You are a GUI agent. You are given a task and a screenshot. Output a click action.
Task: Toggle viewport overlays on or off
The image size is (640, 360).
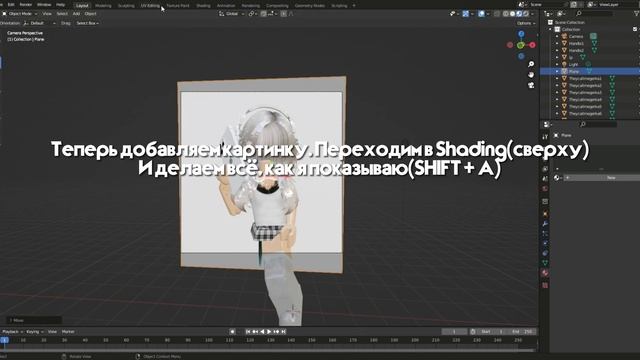tap(482, 14)
